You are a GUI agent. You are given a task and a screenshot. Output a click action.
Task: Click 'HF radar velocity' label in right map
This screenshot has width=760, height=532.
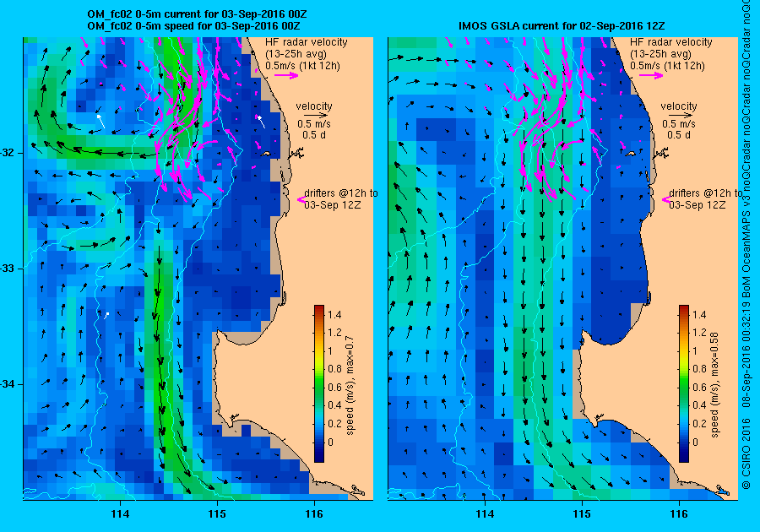pos(670,42)
